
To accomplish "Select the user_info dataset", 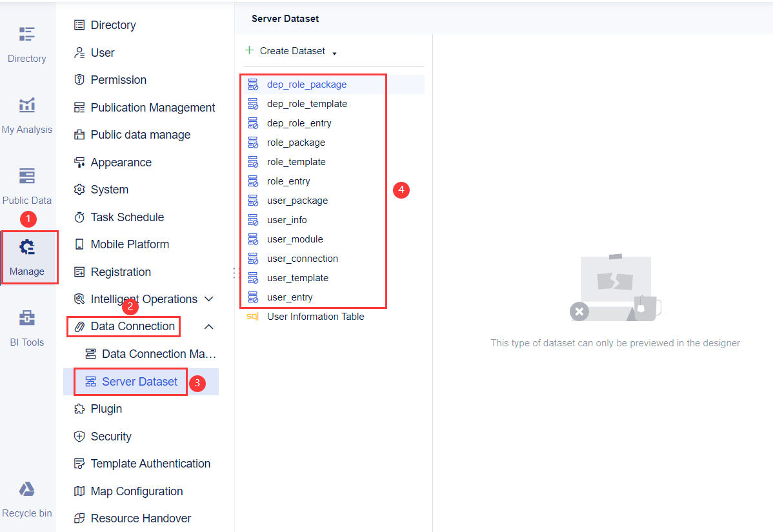I will click(x=286, y=219).
